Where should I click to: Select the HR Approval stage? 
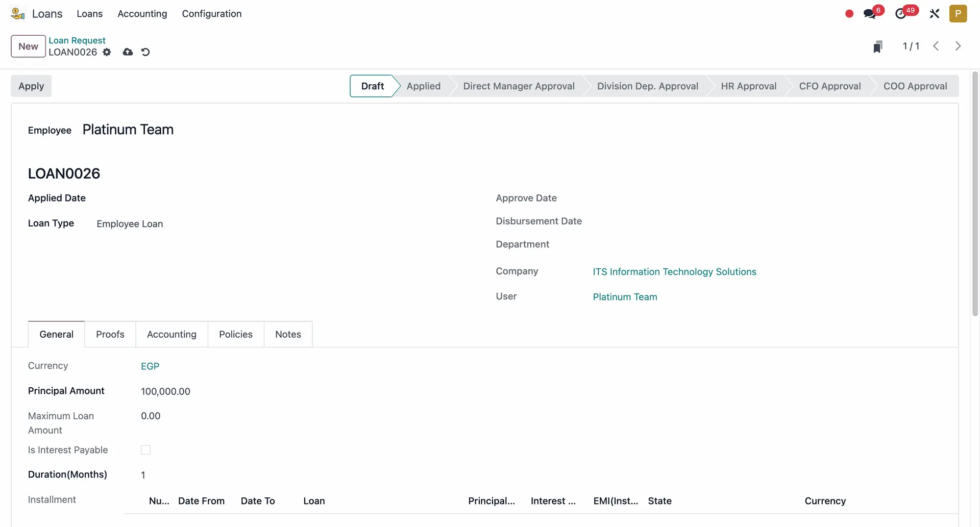[x=749, y=86]
